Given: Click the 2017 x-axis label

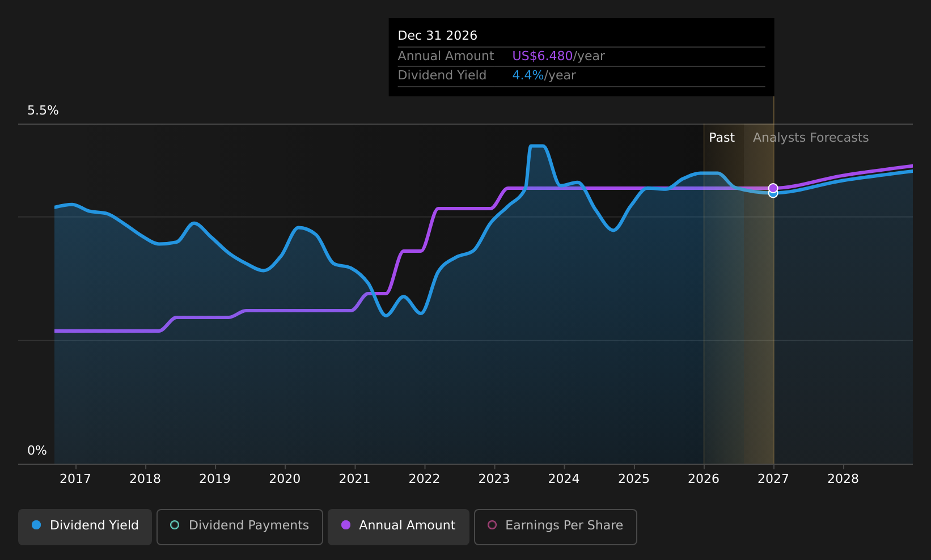Looking at the screenshot, I should point(75,479).
